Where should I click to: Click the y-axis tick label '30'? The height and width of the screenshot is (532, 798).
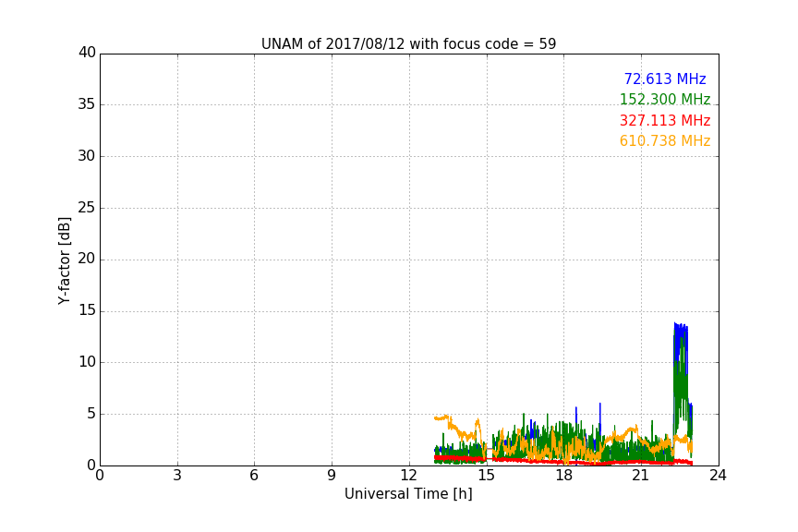tap(87, 156)
